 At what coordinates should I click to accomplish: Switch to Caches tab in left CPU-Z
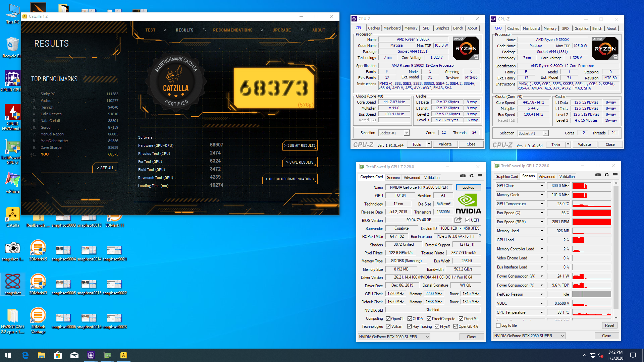pyautogui.click(x=374, y=28)
